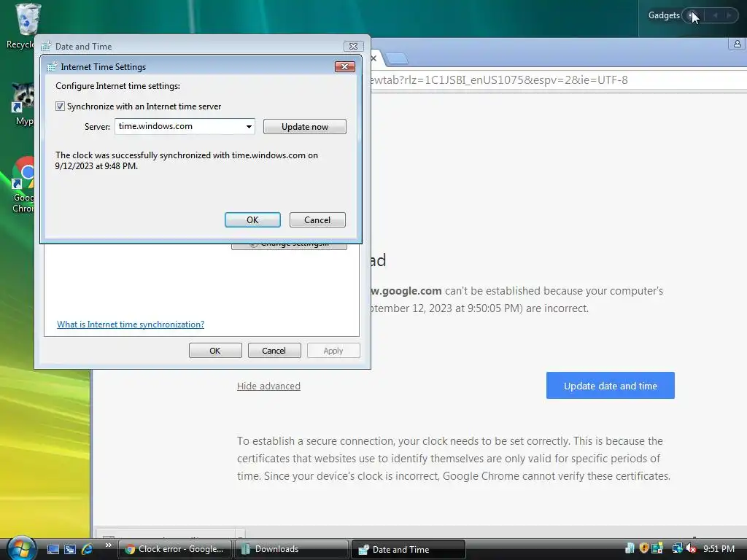The width and height of the screenshot is (747, 560).
Task: Click the Gadgets add plus button
Action: (x=692, y=15)
